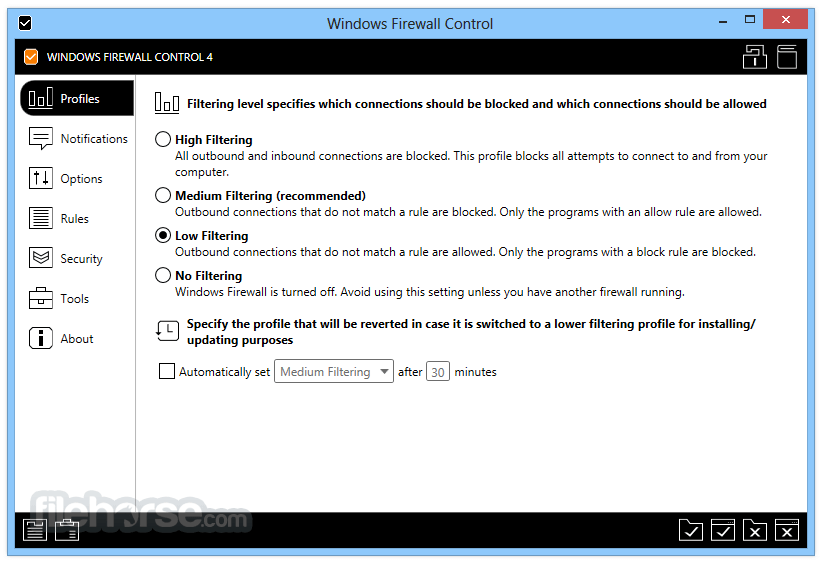This screenshot has width=822, height=563.
Task: Enable the Automatically set checkbox
Action: (x=167, y=371)
